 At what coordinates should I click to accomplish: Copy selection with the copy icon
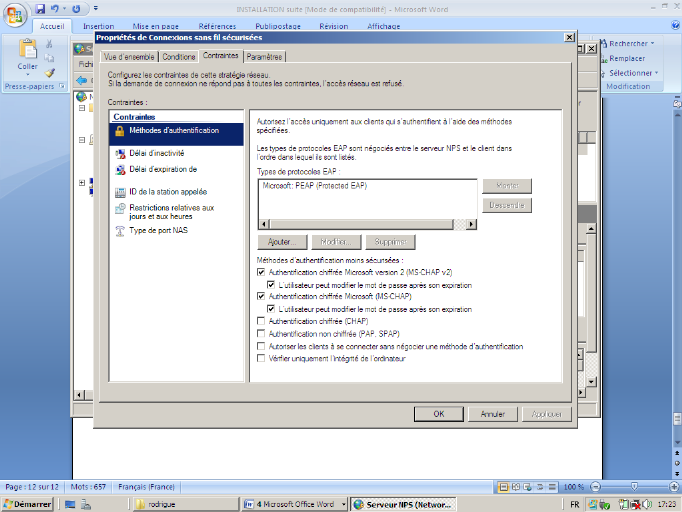(49, 58)
